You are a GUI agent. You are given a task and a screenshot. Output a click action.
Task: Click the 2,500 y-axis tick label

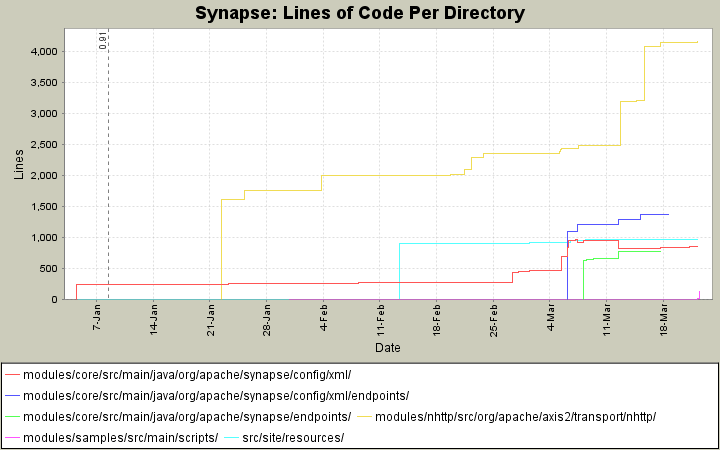tap(44, 145)
